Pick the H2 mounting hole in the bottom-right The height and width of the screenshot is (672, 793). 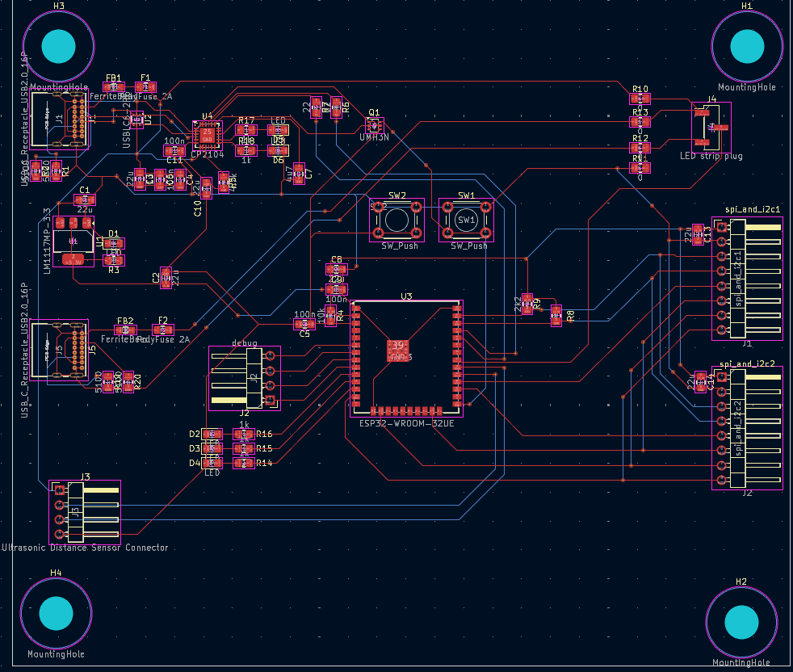tap(741, 621)
